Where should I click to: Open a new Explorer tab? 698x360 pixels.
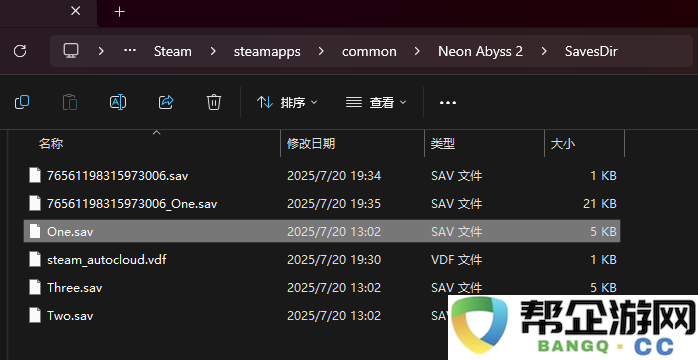pyautogui.click(x=119, y=12)
